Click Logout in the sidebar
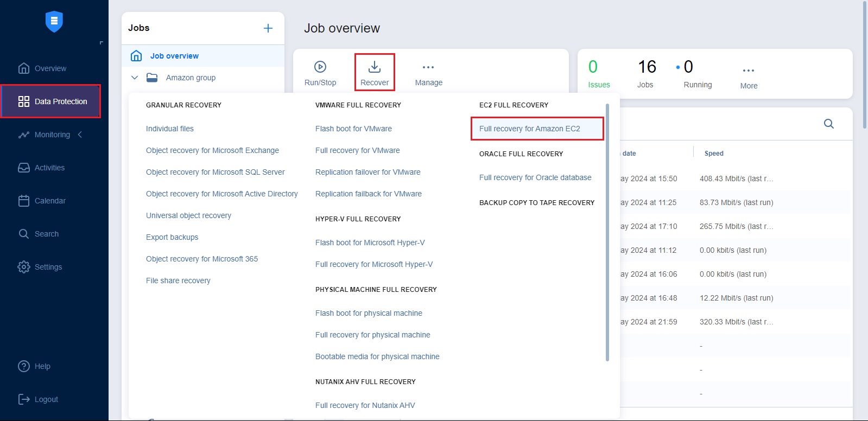Screen dimensions: 868x421 [46, 399]
